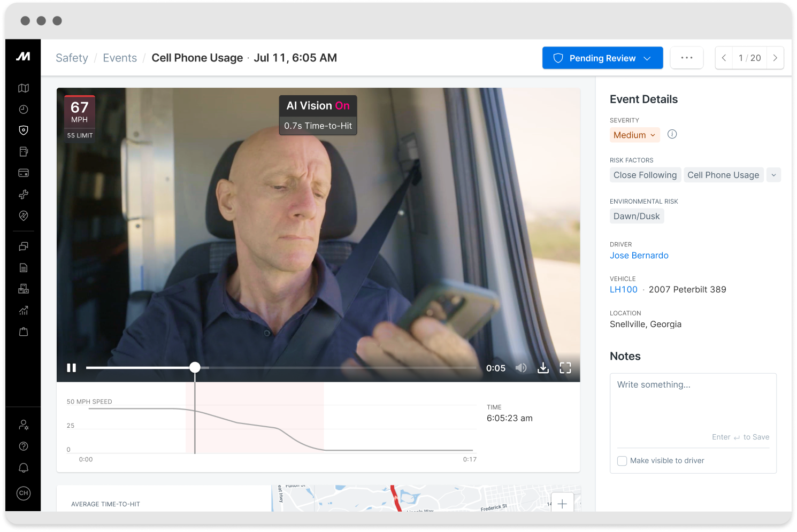This screenshot has height=532, width=797.
Task: Go to the next event arrow
Action: click(775, 58)
